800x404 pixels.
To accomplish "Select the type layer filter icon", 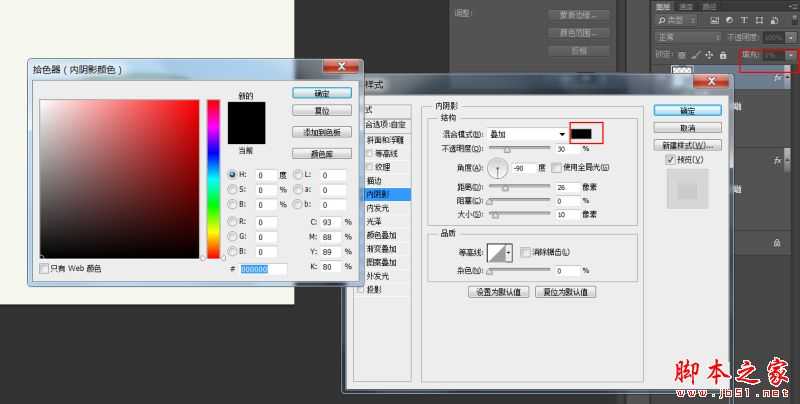I will 741,20.
